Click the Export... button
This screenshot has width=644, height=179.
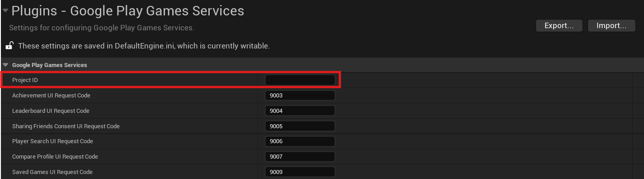(559, 26)
